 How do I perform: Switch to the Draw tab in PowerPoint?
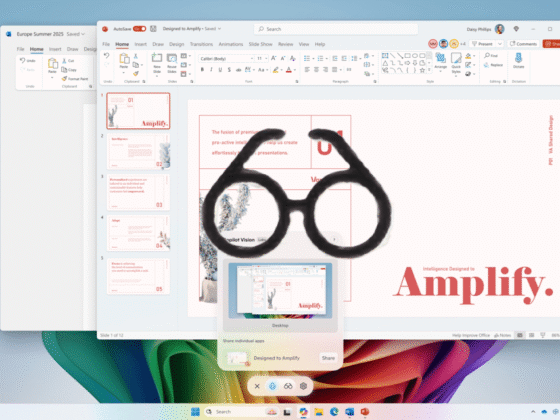(158, 44)
